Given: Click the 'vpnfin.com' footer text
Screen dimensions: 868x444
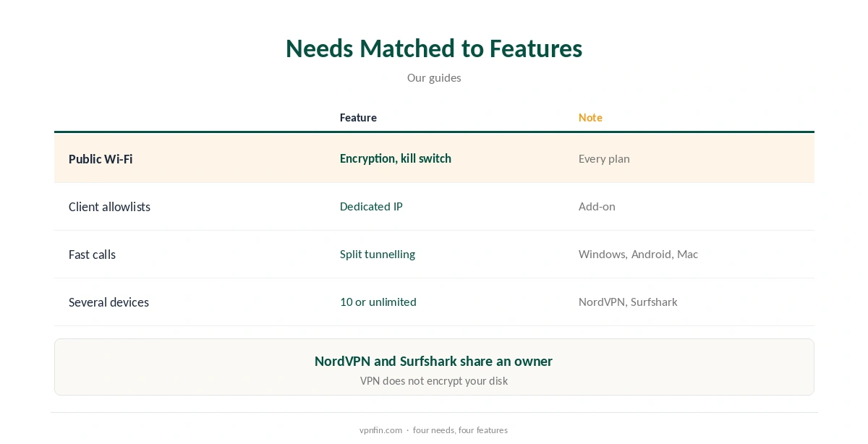Looking at the screenshot, I should (x=380, y=430).
